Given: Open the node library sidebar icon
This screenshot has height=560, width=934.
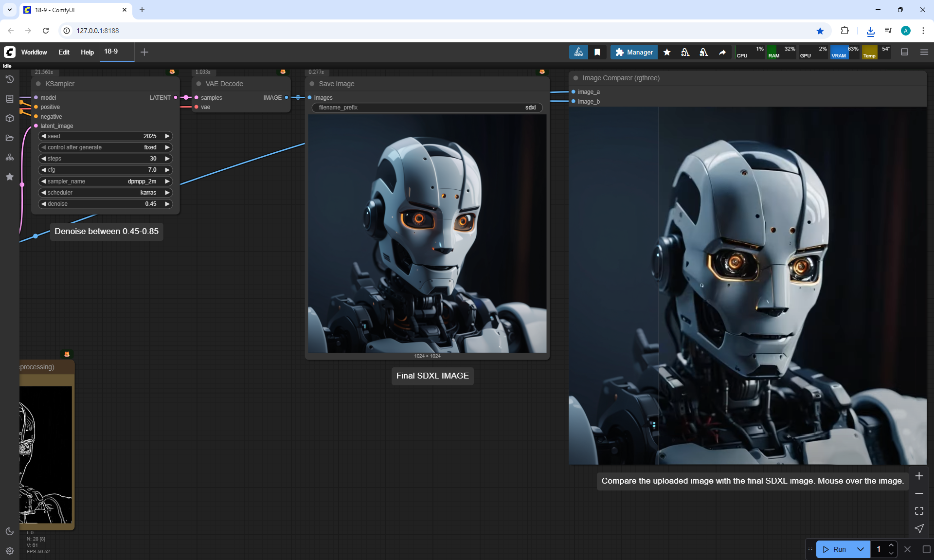Looking at the screenshot, I should point(9,99).
